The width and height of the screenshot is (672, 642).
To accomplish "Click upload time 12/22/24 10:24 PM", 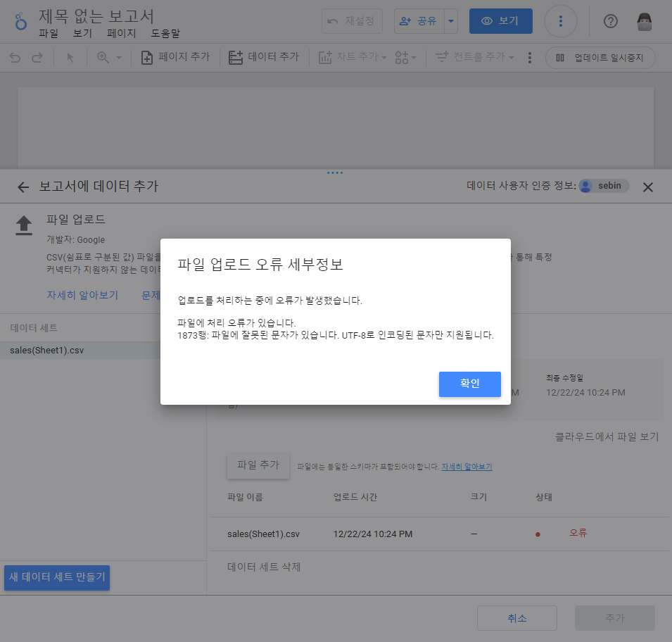I will coord(373,534).
